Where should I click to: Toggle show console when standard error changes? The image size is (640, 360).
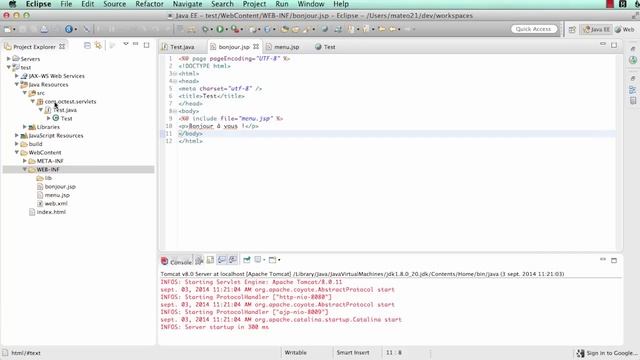pos(233,260)
